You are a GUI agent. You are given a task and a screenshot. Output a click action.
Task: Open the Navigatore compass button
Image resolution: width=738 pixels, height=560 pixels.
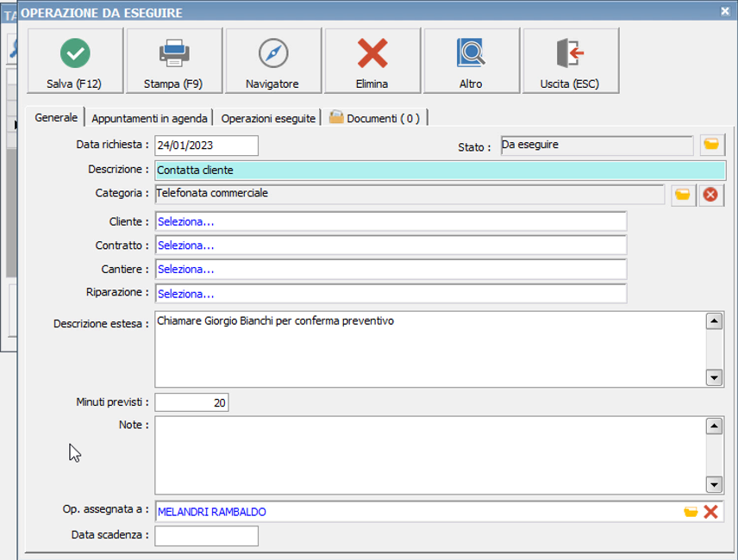pos(272,60)
